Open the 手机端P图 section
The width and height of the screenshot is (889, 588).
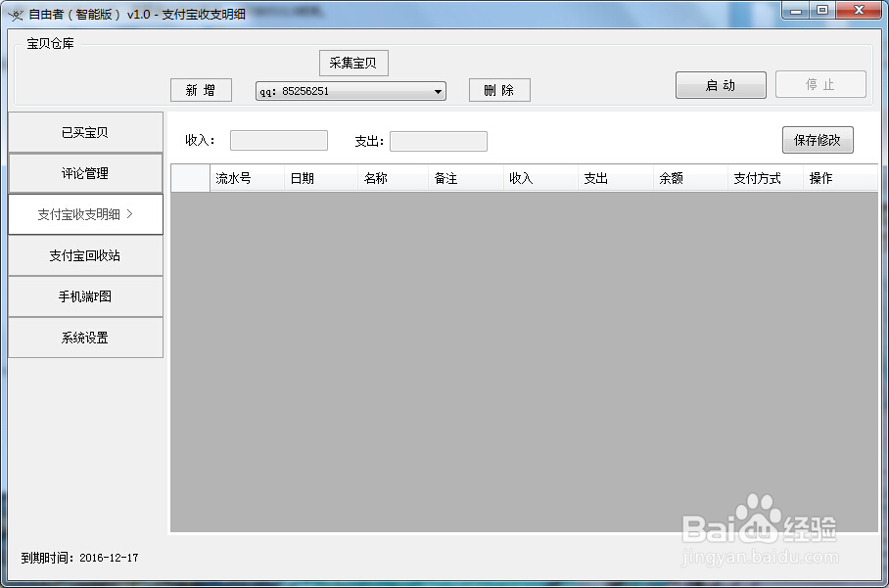[85, 296]
